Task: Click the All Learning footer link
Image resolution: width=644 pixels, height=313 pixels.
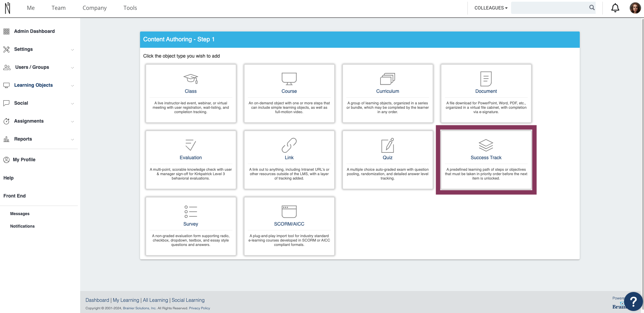Action: click(x=155, y=300)
